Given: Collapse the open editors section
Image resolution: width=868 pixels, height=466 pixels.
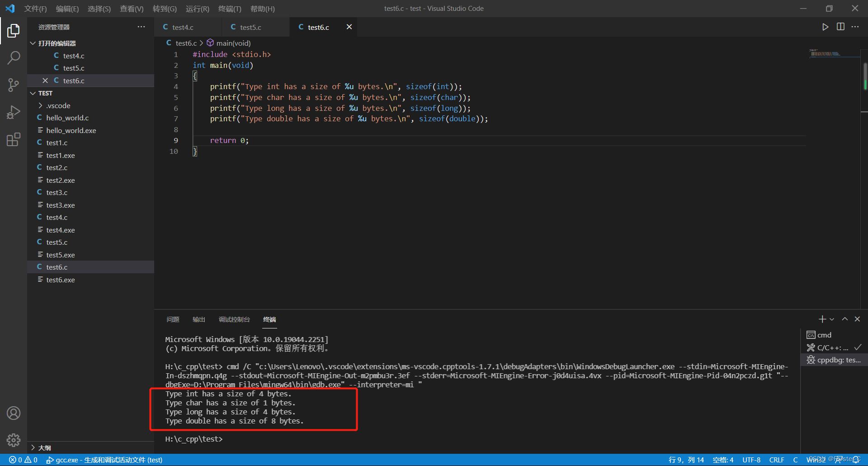Looking at the screenshot, I should 33,43.
